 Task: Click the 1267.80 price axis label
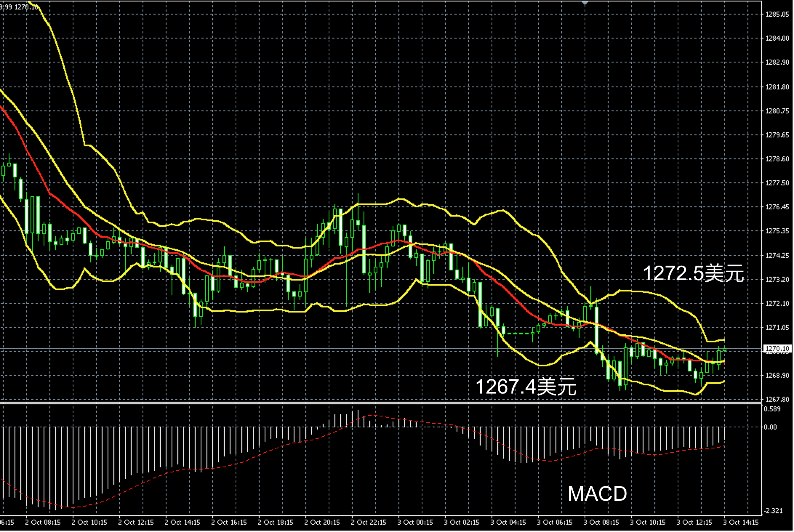click(777, 399)
